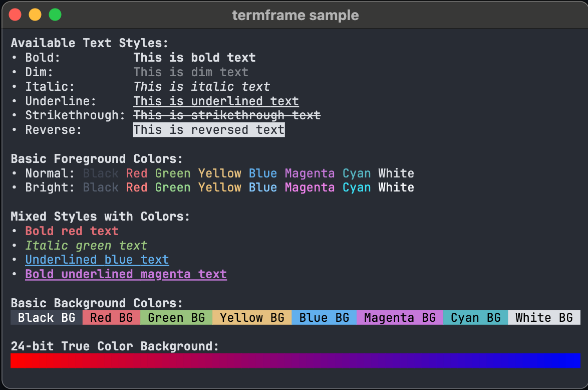Click 'Yellow' in the Bright row
Viewport: 588px width, 390px height.
pos(220,187)
